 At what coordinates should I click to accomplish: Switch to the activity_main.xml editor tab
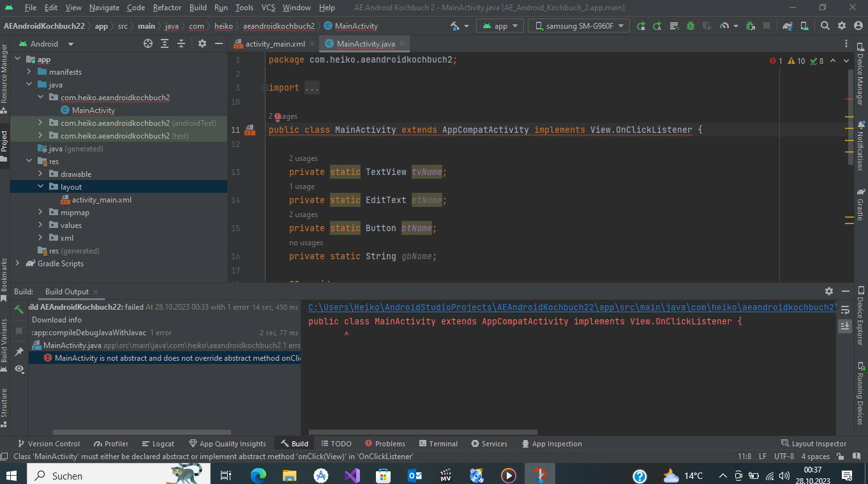[x=275, y=44]
